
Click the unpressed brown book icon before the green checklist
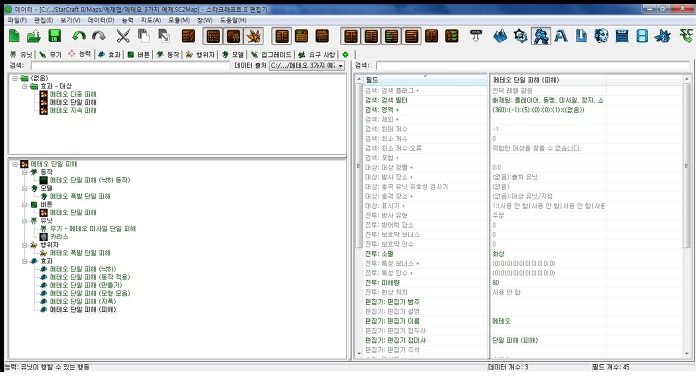click(x=431, y=36)
